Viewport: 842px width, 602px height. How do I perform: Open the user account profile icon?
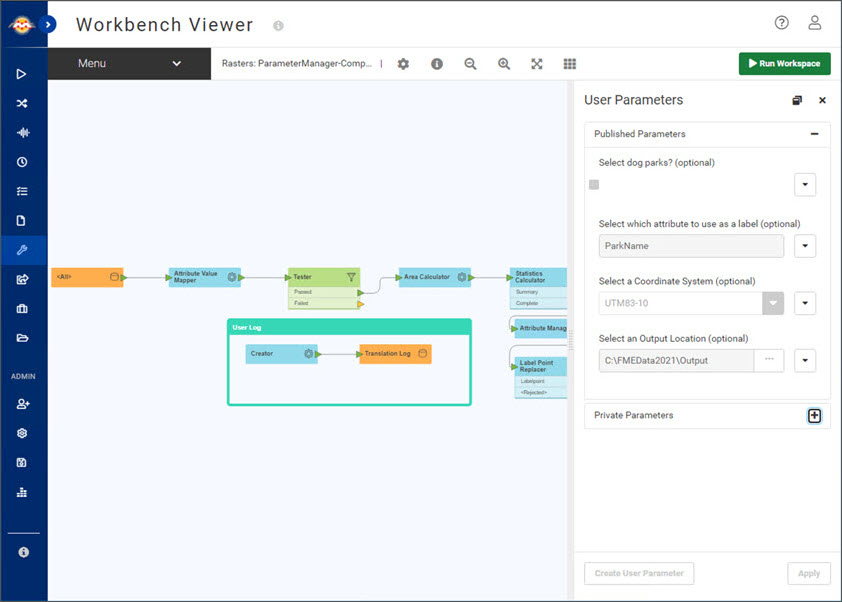815,23
